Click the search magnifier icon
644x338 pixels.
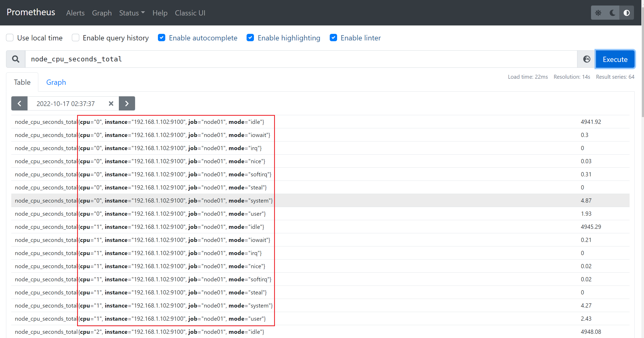[x=16, y=59]
